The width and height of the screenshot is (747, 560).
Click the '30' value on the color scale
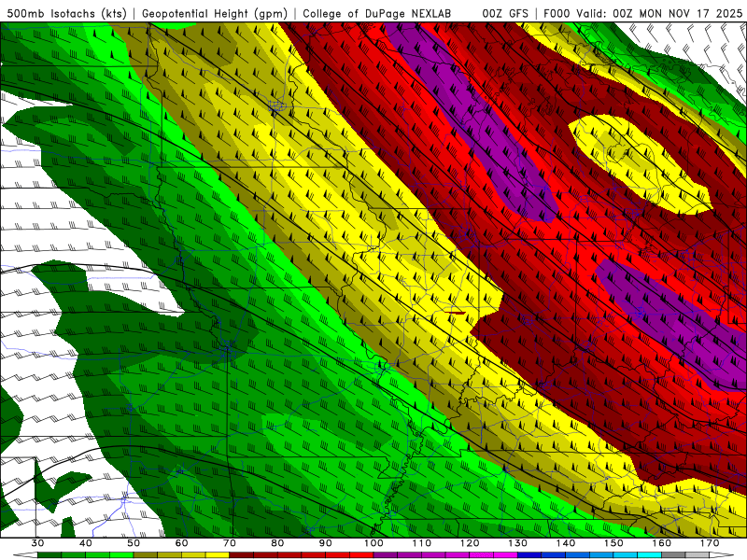tap(37, 543)
